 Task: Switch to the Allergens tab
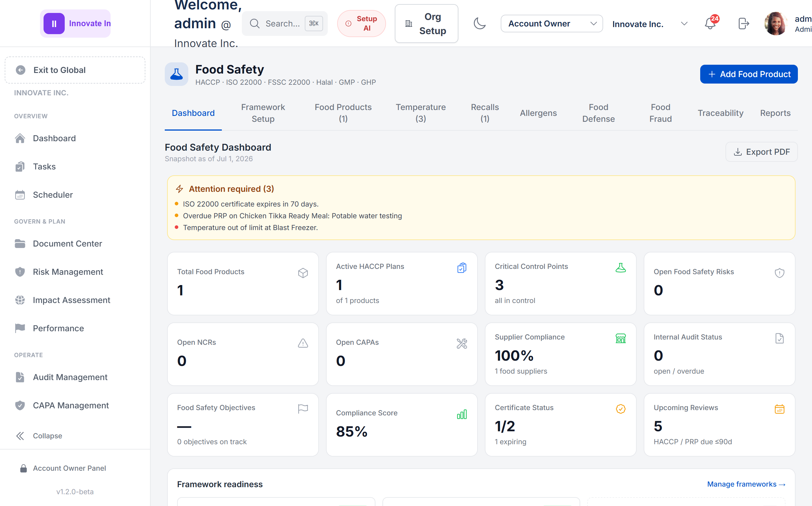click(x=538, y=113)
